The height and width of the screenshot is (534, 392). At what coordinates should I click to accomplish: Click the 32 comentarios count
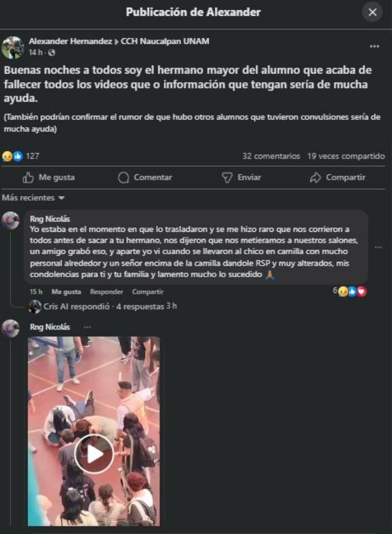(271, 156)
